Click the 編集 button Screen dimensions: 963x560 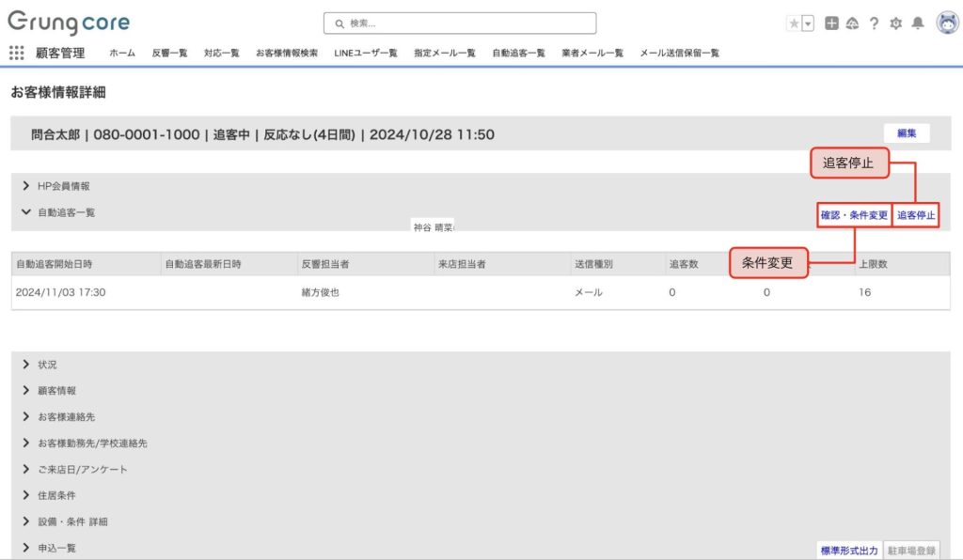(x=907, y=133)
